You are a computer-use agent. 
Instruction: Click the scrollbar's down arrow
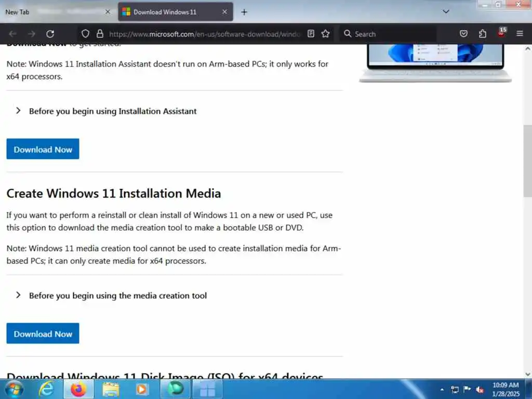coord(528,374)
